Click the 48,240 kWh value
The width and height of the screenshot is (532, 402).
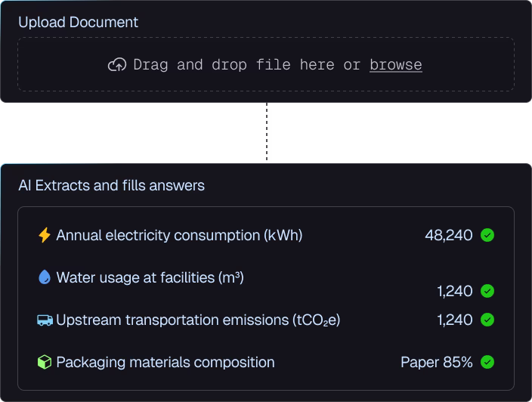point(449,235)
